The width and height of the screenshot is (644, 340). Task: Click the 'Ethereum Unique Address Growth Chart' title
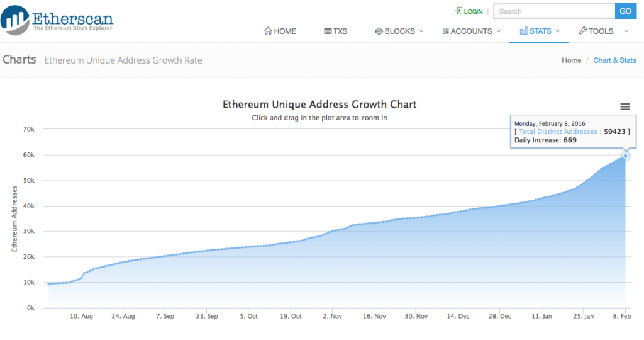coord(319,105)
